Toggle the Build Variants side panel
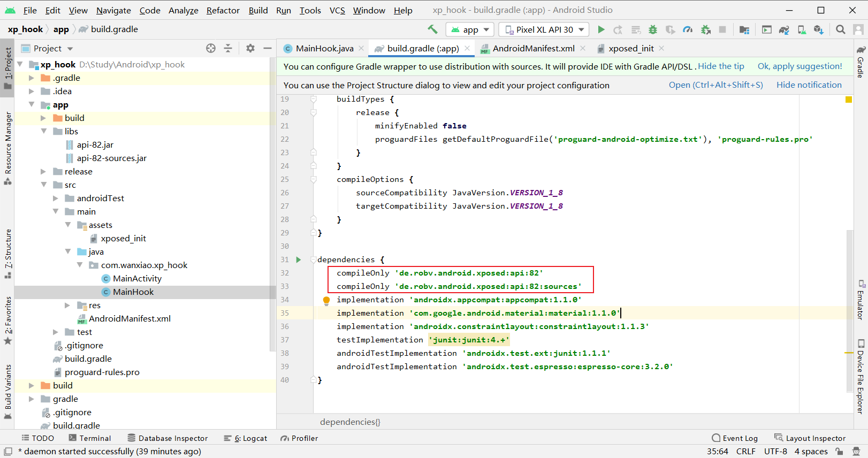868x458 pixels. click(7, 391)
